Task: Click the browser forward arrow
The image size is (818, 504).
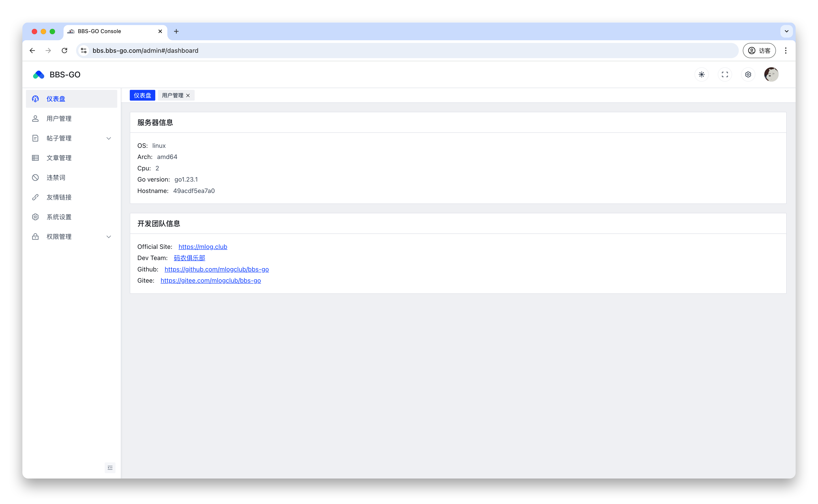Action: click(x=48, y=50)
